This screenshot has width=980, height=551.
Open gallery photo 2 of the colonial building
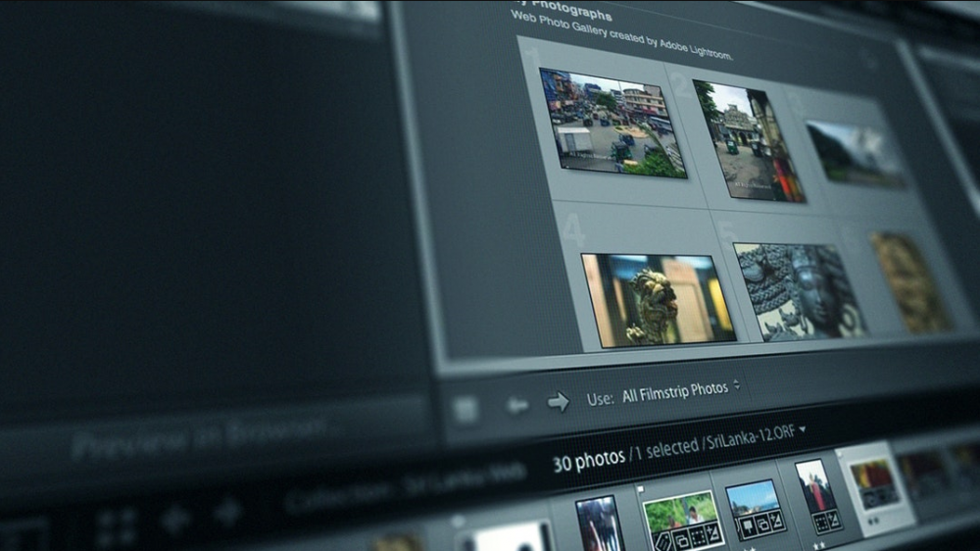748,141
